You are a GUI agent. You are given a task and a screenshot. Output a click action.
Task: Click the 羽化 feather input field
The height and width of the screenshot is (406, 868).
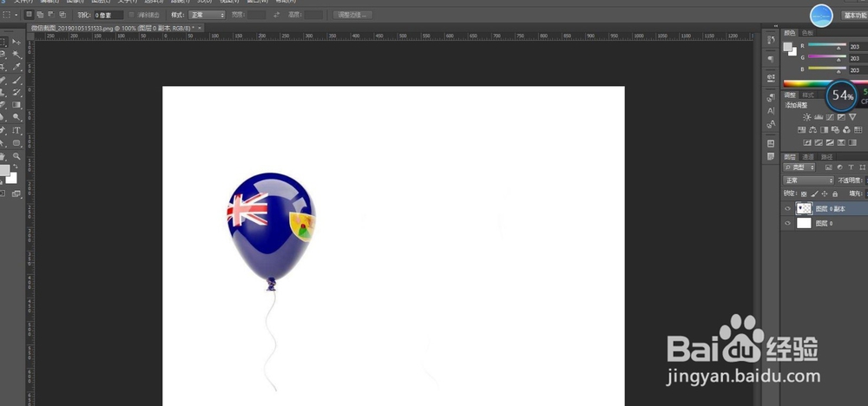click(108, 15)
